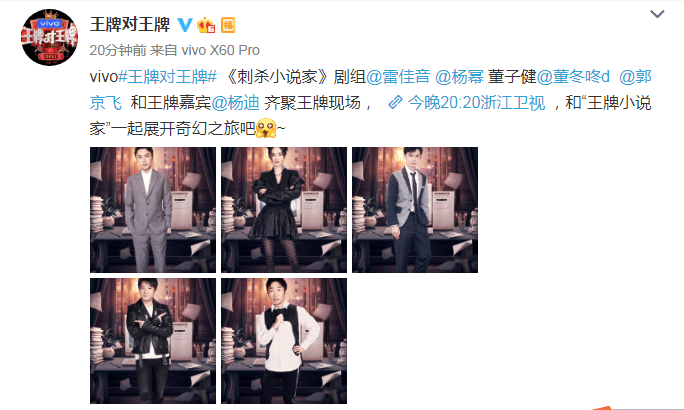
Task: Click the orange crown membership badge
Action: click(206, 25)
